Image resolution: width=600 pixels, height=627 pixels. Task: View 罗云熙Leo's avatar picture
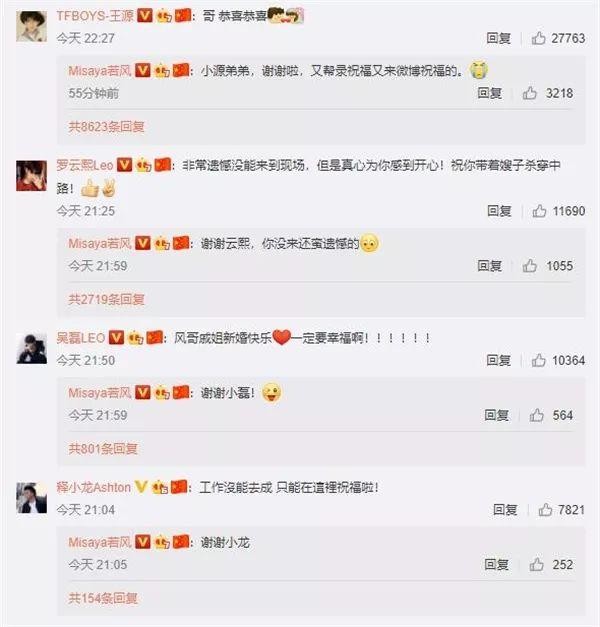tap(31, 176)
